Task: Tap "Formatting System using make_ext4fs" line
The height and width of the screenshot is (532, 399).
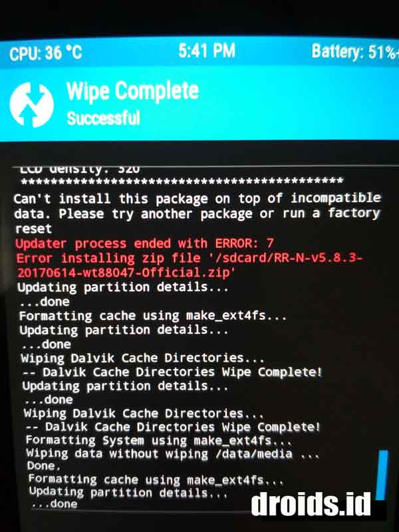Action: coord(159,440)
